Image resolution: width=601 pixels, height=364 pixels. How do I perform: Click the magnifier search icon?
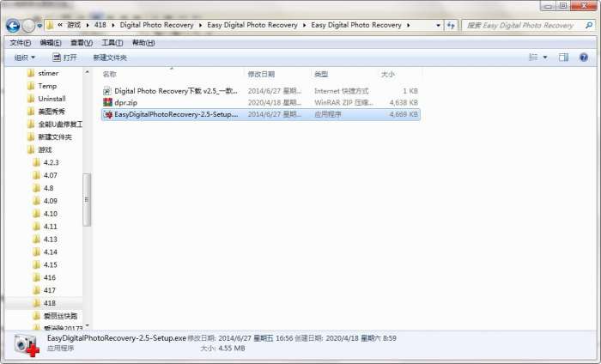(x=589, y=25)
